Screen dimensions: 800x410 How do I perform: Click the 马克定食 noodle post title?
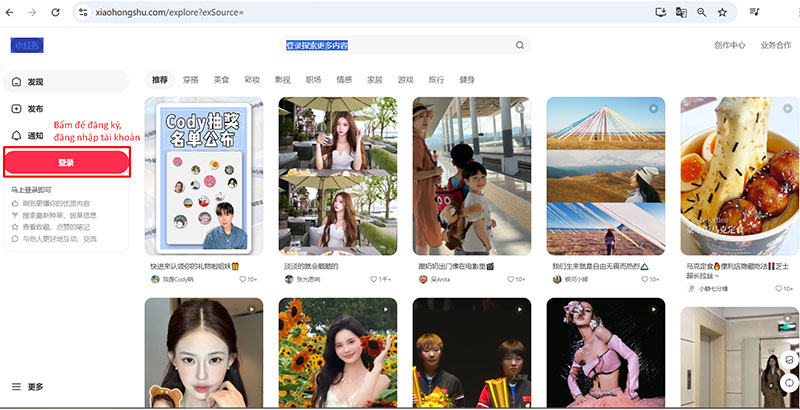pyautogui.click(x=740, y=271)
